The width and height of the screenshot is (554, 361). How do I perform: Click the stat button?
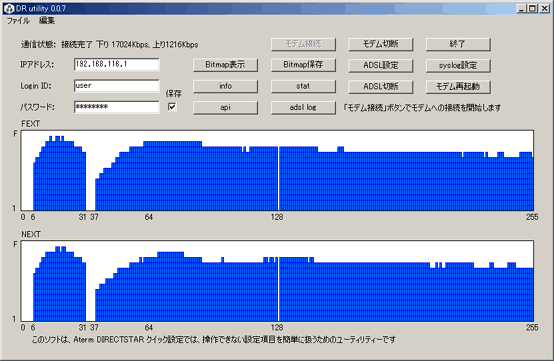click(303, 86)
